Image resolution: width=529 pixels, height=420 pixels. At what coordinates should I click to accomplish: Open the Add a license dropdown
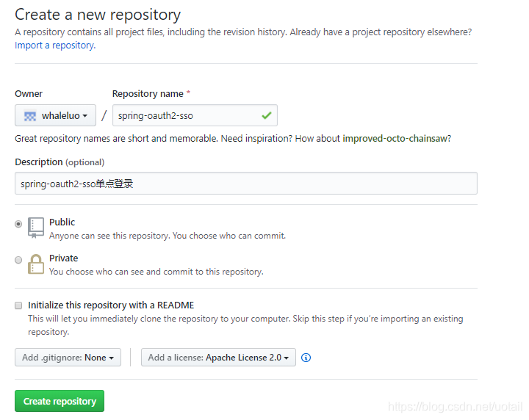[x=218, y=358]
